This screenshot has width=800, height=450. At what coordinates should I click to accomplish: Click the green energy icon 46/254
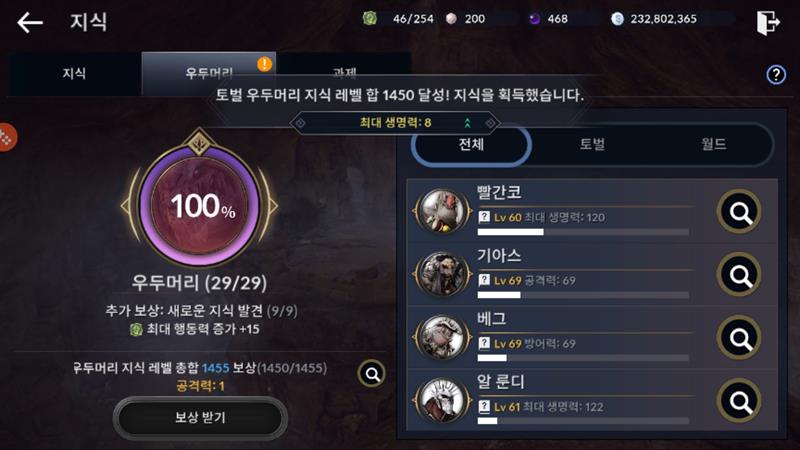[369, 19]
